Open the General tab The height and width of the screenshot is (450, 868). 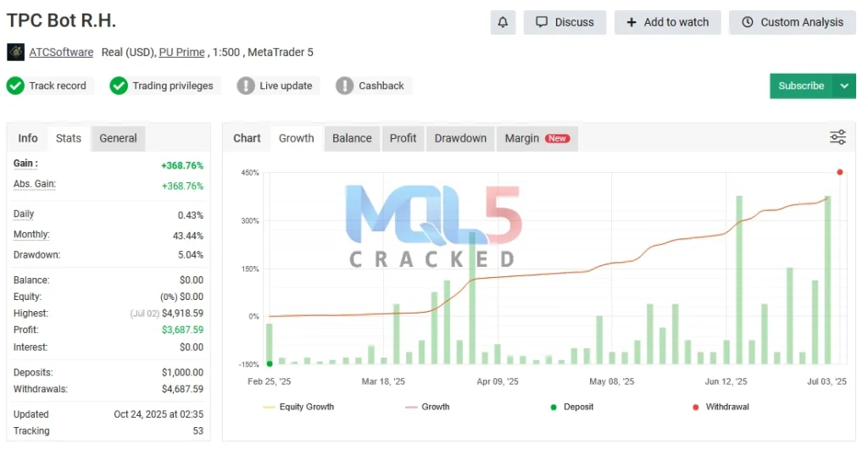[118, 138]
